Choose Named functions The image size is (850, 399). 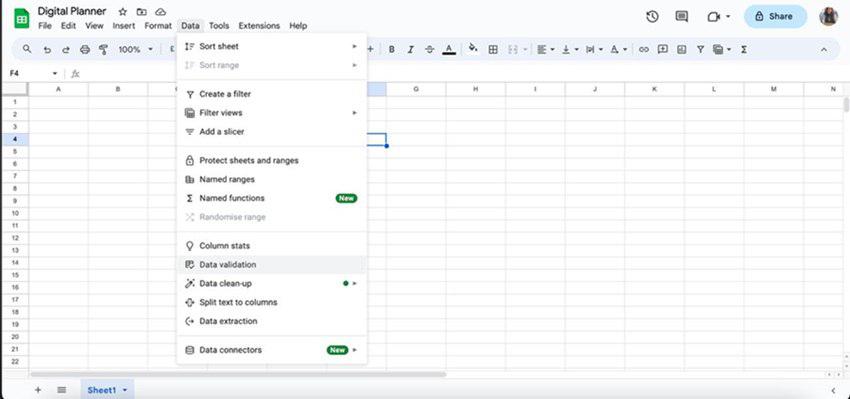click(x=272, y=198)
